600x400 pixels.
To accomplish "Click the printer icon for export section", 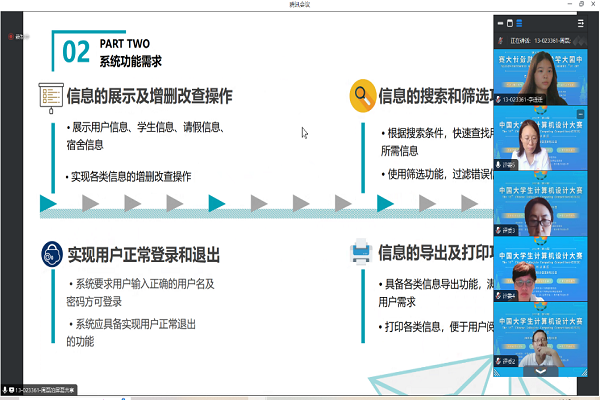I will pos(361,254).
